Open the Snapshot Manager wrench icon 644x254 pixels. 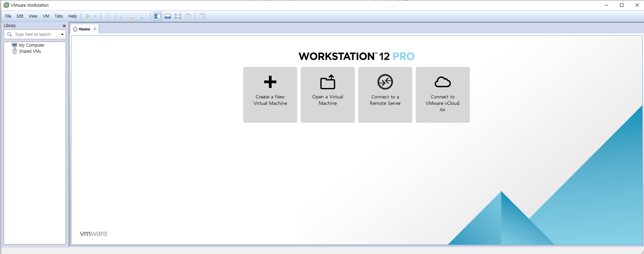pos(143,16)
